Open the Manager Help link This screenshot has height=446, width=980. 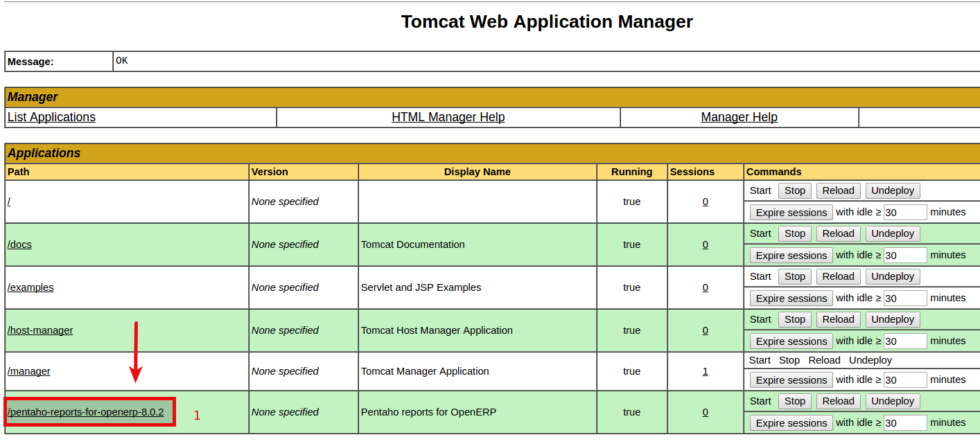739,117
